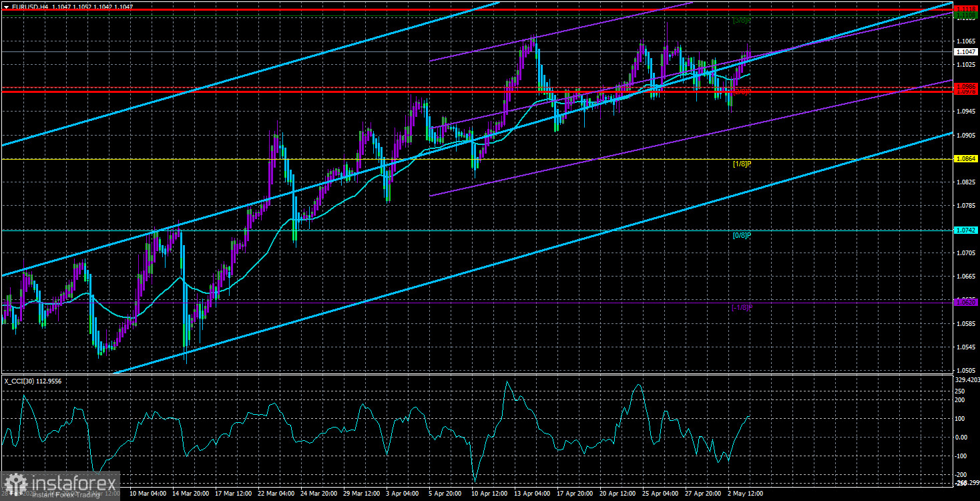The width and height of the screenshot is (980, 501).
Task: Click the 1.0585 price axis value
Action: (965, 323)
